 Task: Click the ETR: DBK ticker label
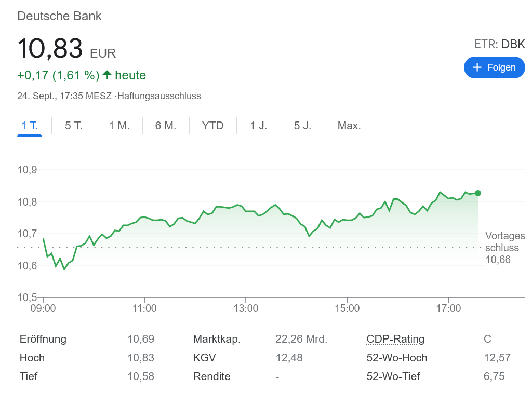(x=499, y=44)
